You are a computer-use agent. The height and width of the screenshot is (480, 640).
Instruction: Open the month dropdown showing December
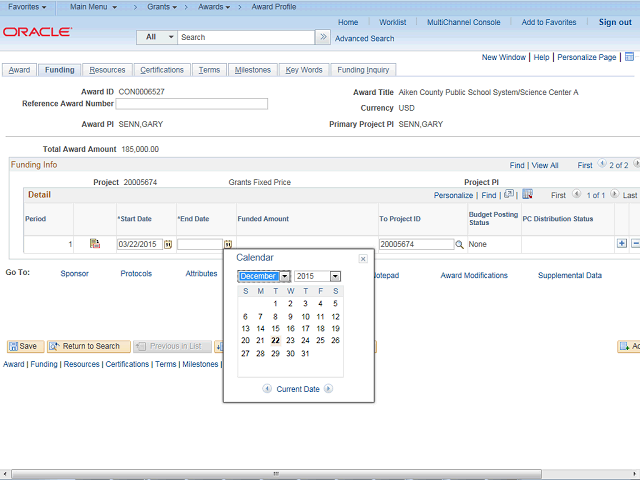(285, 276)
